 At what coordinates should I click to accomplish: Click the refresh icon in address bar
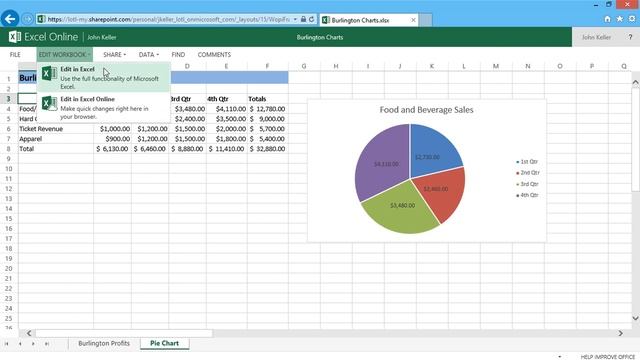311,19
